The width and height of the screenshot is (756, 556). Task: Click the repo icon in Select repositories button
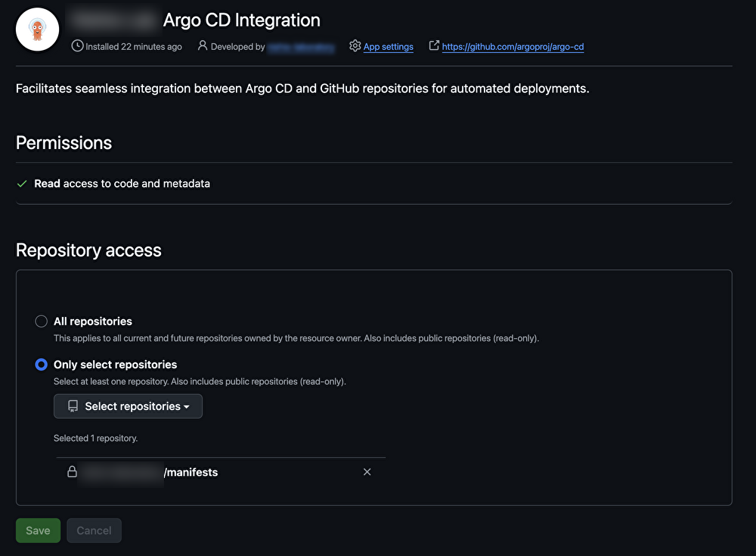click(x=73, y=406)
